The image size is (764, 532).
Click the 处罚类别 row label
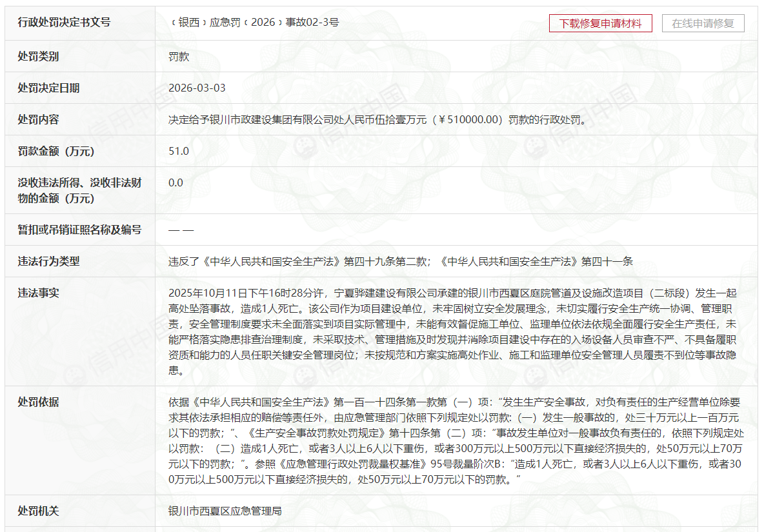pyautogui.click(x=38, y=57)
